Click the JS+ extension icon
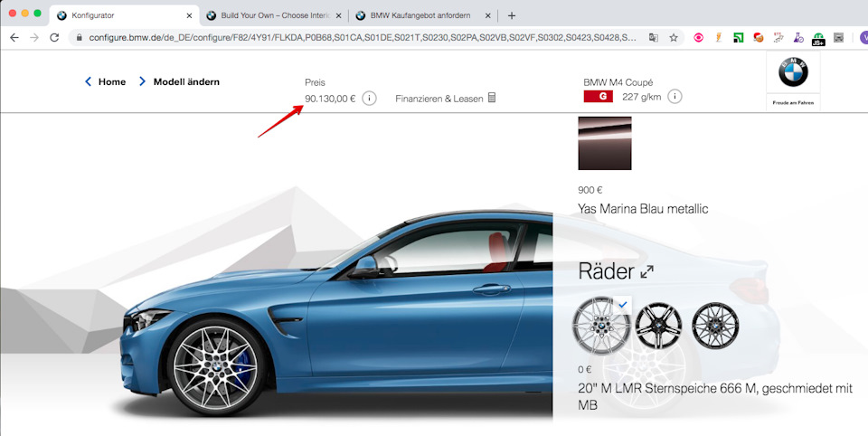This screenshot has height=436, width=868. (x=818, y=39)
